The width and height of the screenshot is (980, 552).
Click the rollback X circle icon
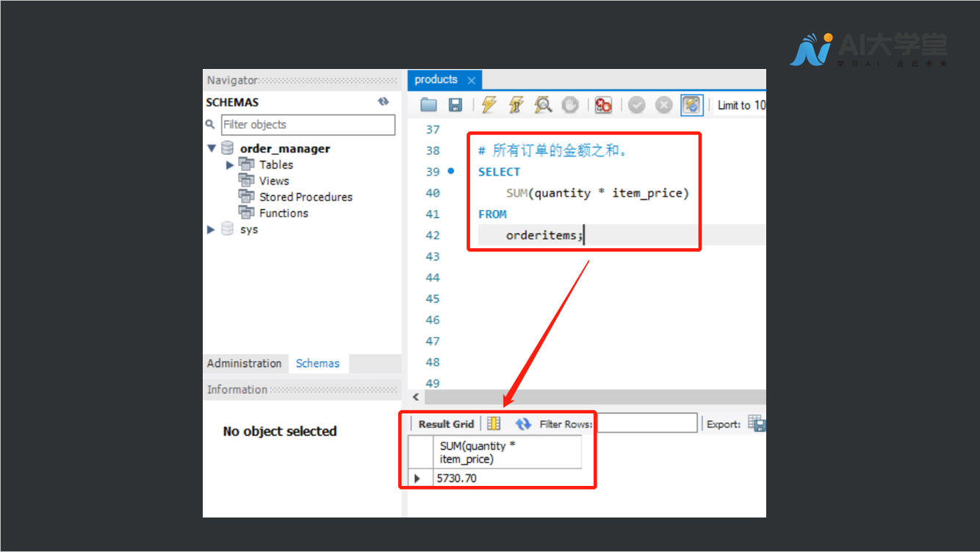pyautogui.click(x=663, y=105)
